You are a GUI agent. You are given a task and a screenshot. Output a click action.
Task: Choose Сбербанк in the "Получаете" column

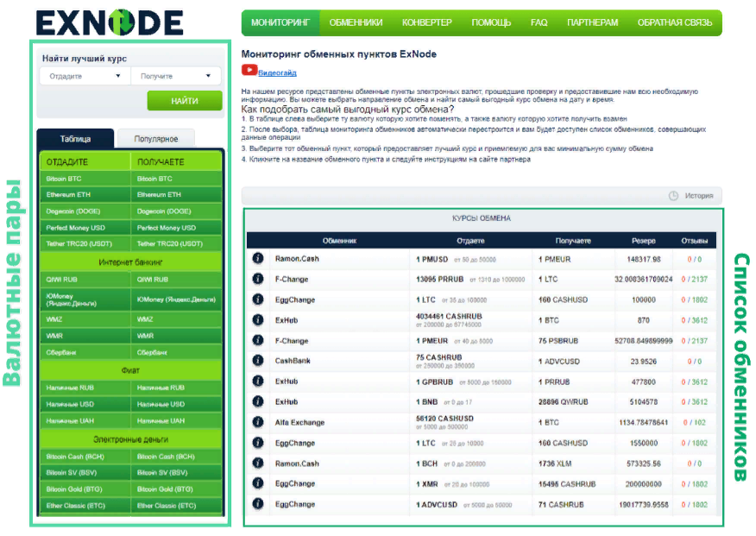pos(176,352)
